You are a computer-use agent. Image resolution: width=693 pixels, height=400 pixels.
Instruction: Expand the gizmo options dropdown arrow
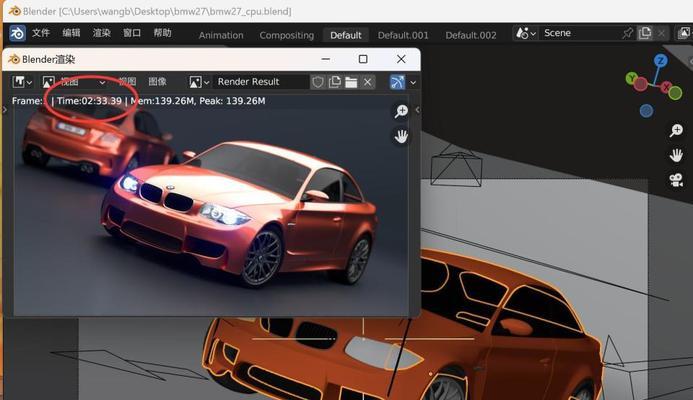click(x=413, y=83)
